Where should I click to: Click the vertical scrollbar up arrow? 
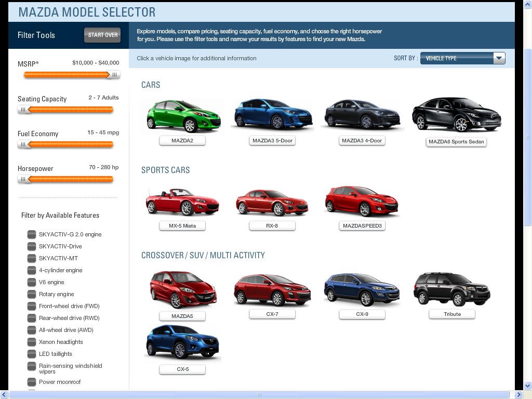coord(528,4)
